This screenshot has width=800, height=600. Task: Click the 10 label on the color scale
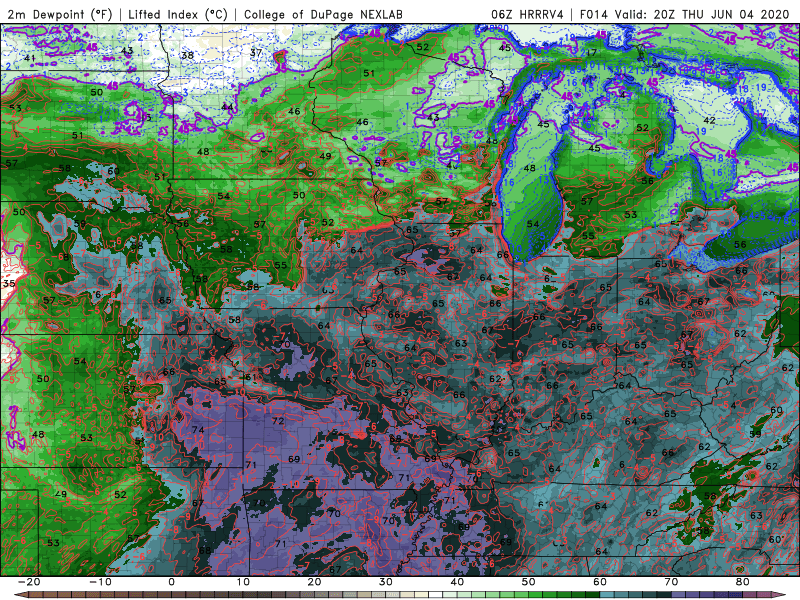click(243, 582)
